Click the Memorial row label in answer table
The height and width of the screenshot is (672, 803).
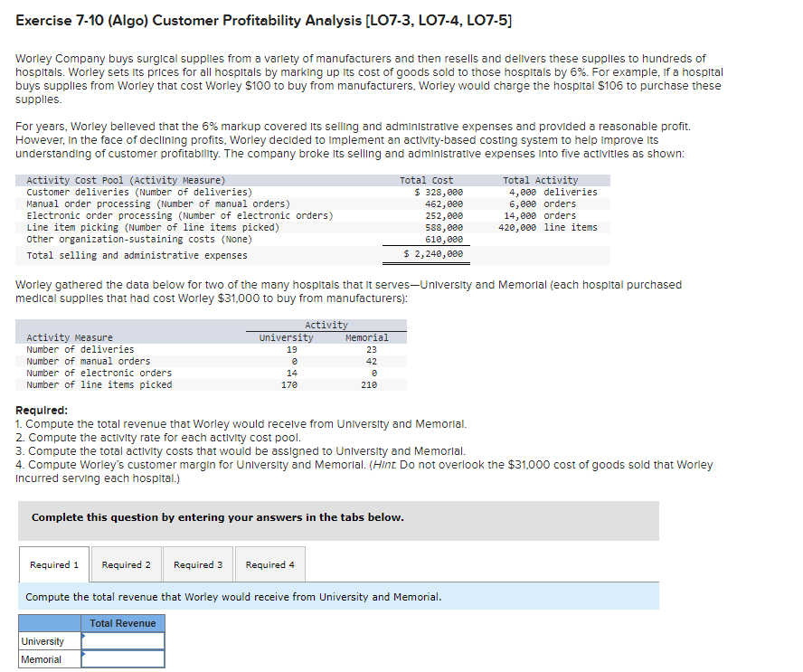pos(50,659)
